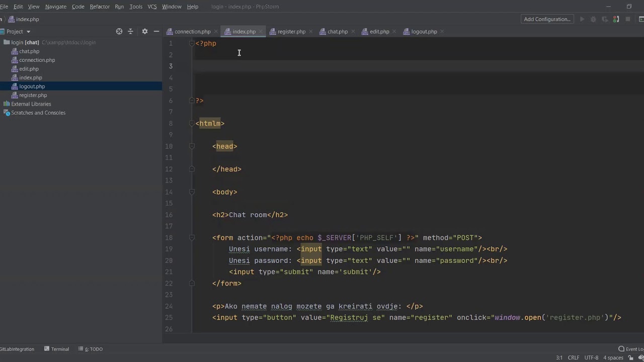Click the locate/select opened file target icon

119,31
